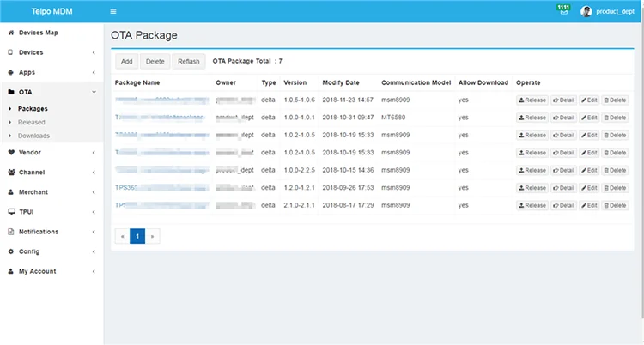Delete the package version 2.1.0-2.1.1

point(615,205)
